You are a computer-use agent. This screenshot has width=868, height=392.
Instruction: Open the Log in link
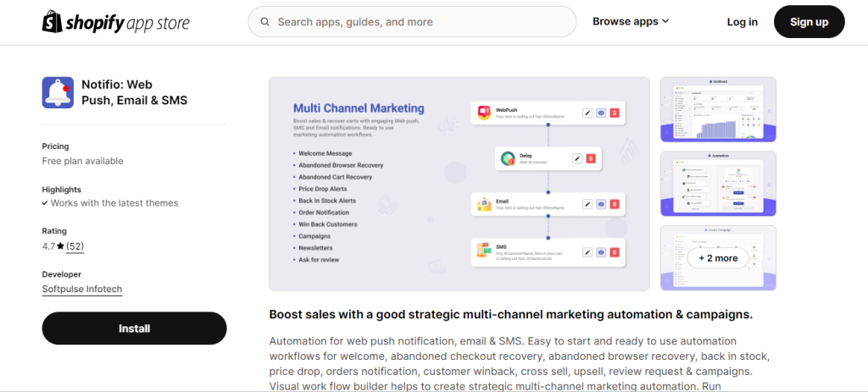[x=743, y=22]
